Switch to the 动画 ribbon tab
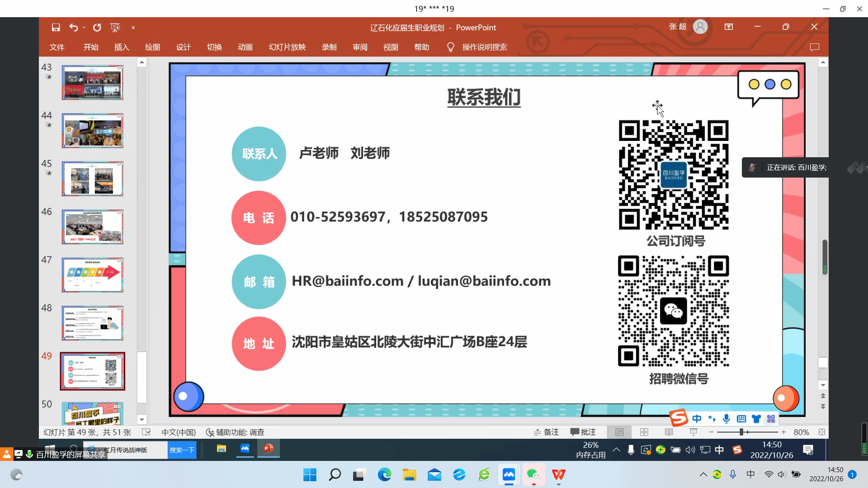The image size is (868, 488). pyautogui.click(x=245, y=47)
